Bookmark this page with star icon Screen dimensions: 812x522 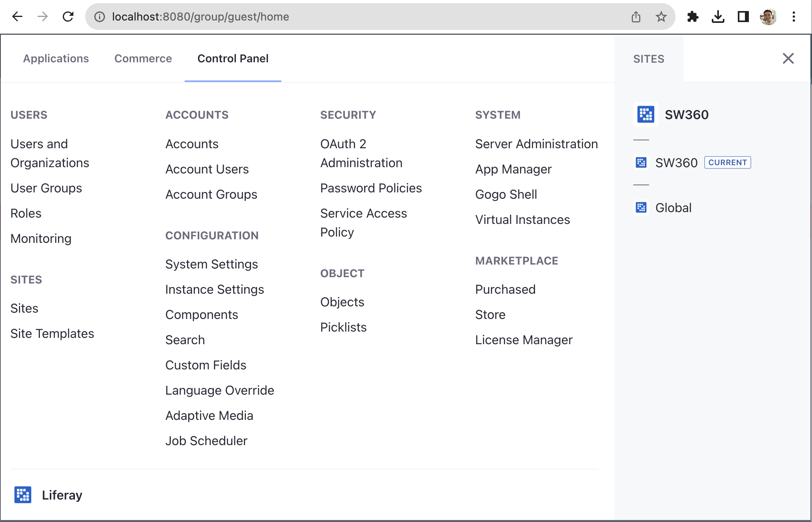pos(661,17)
